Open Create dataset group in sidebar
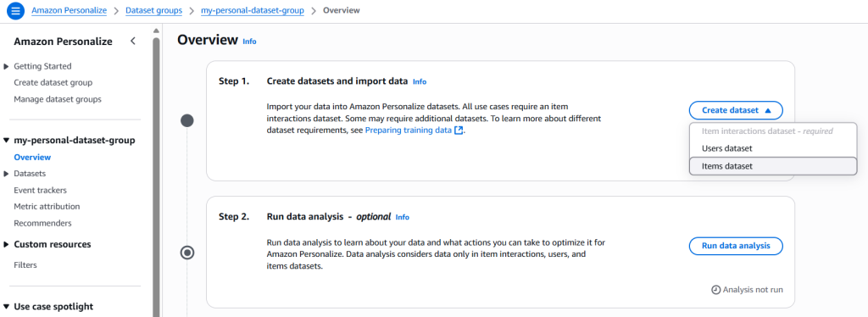The height and width of the screenshot is (317, 868). 53,83
